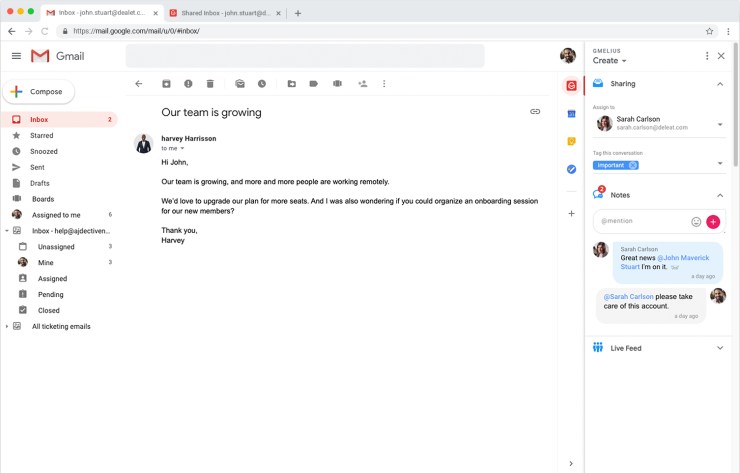Open Google Tasks side panel icon
Screen dimensions: 740x473
pyautogui.click(x=571, y=169)
